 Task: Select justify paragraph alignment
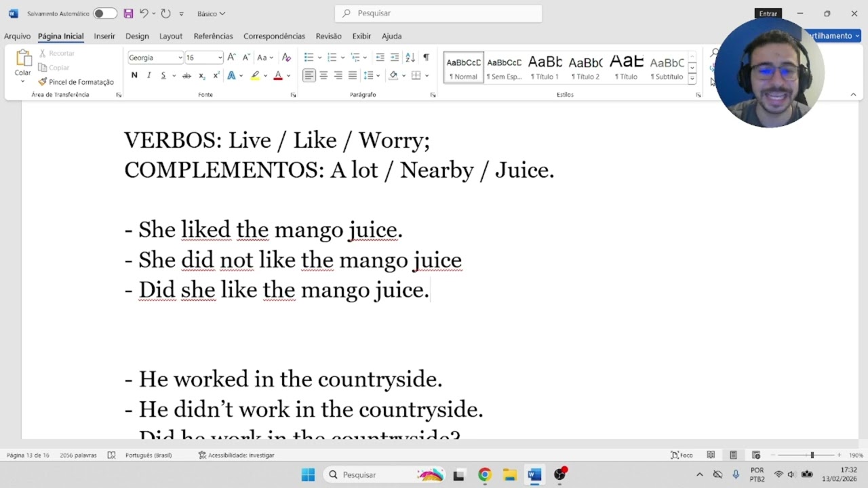(x=353, y=75)
